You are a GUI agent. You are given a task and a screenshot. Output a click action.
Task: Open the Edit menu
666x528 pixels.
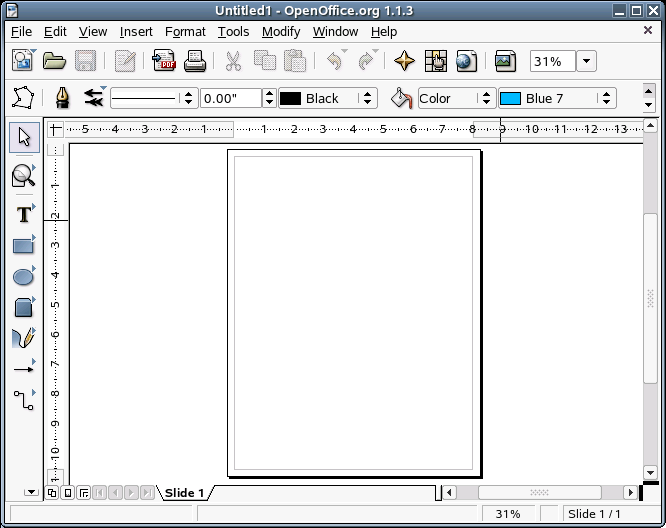(55, 31)
